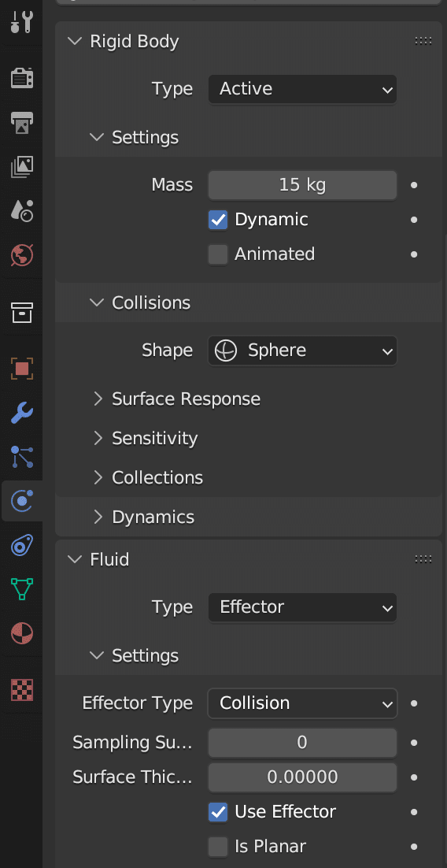The height and width of the screenshot is (868, 447).
Task: Open the World properties tab
Action: pyautogui.click(x=22, y=255)
